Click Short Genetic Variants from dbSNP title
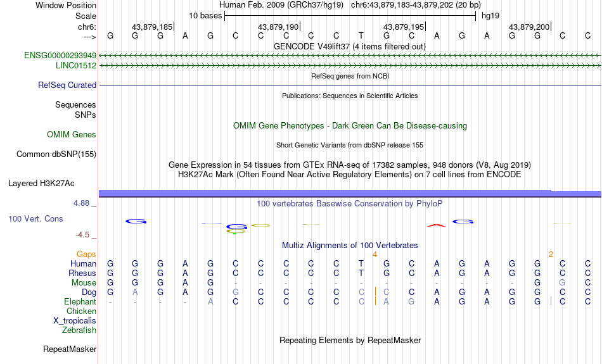 tap(350, 145)
